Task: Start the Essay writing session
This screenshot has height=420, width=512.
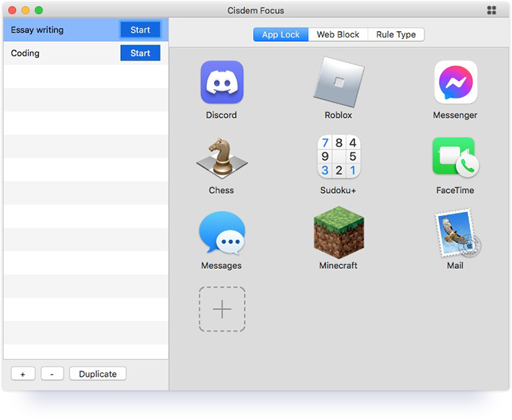Action: [140, 30]
